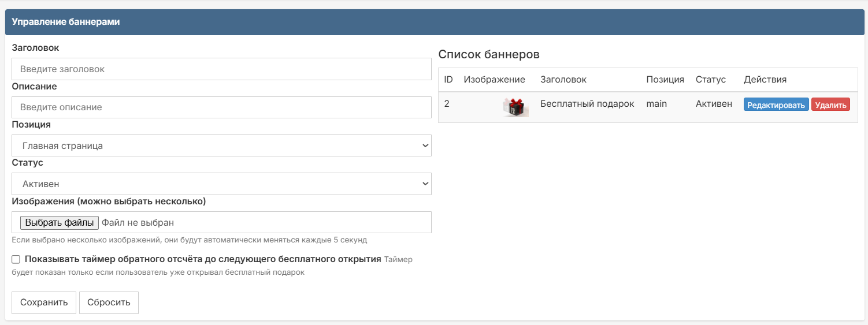Screen dimensions: 868x325
Task: Focus the Описание input field
Action: click(x=221, y=107)
